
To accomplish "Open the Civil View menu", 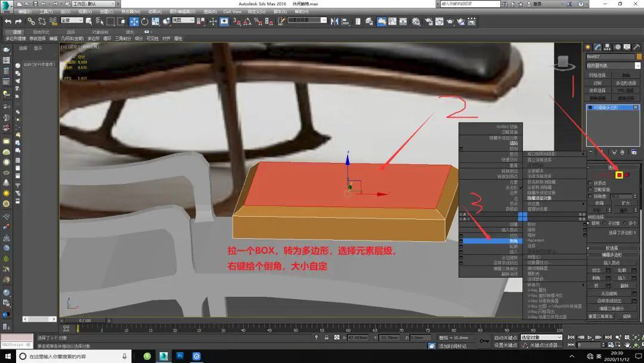I will [232, 11].
